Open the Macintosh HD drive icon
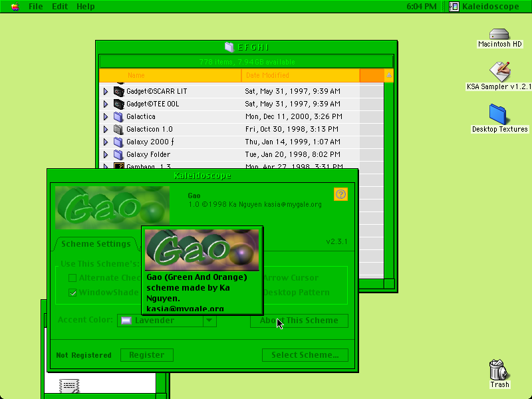The image size is (532, 399). tap(499, 34)
